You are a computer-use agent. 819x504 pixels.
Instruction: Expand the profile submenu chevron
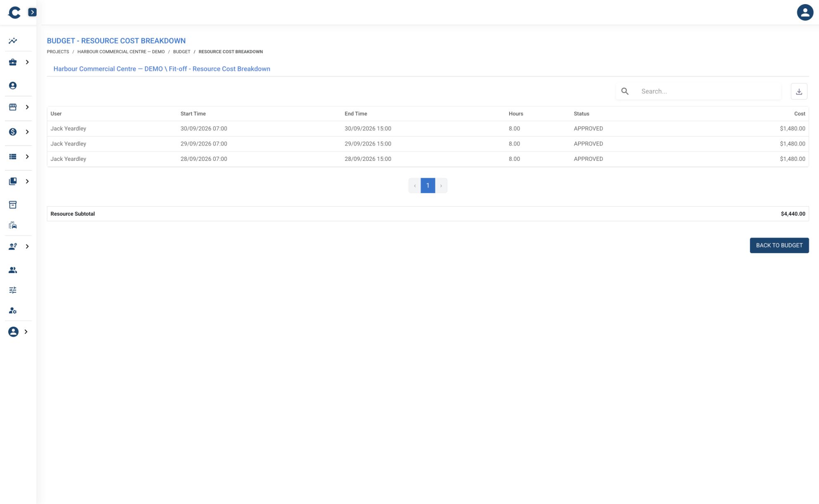tap(26, 332)
